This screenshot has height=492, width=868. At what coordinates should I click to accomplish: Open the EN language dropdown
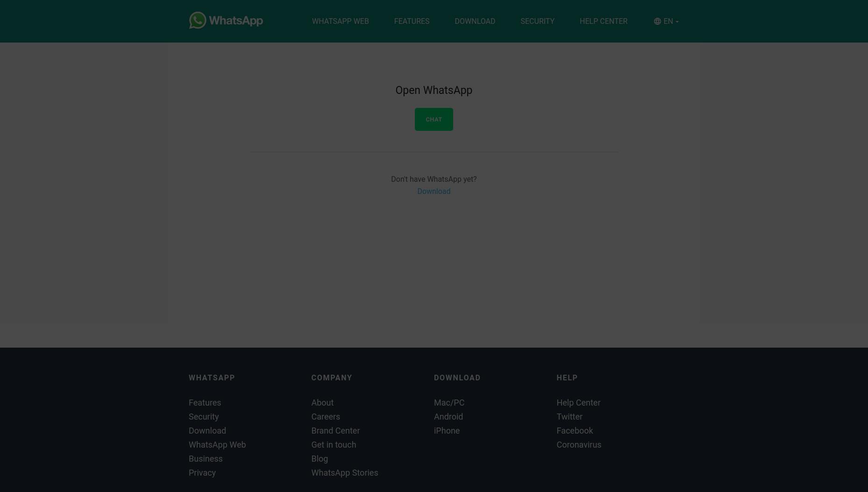tap(666, 21)
